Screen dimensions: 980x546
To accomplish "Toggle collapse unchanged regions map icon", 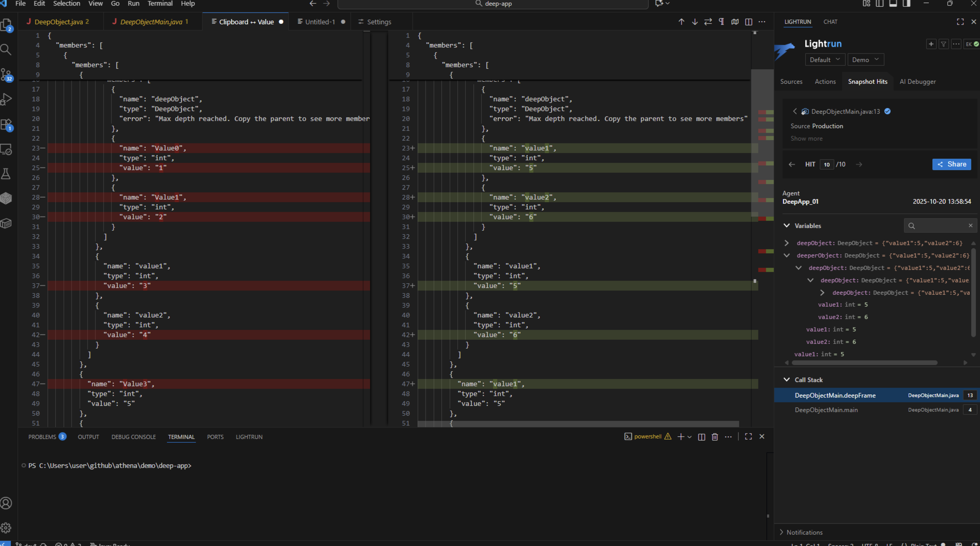I will [x=735, y=22].
